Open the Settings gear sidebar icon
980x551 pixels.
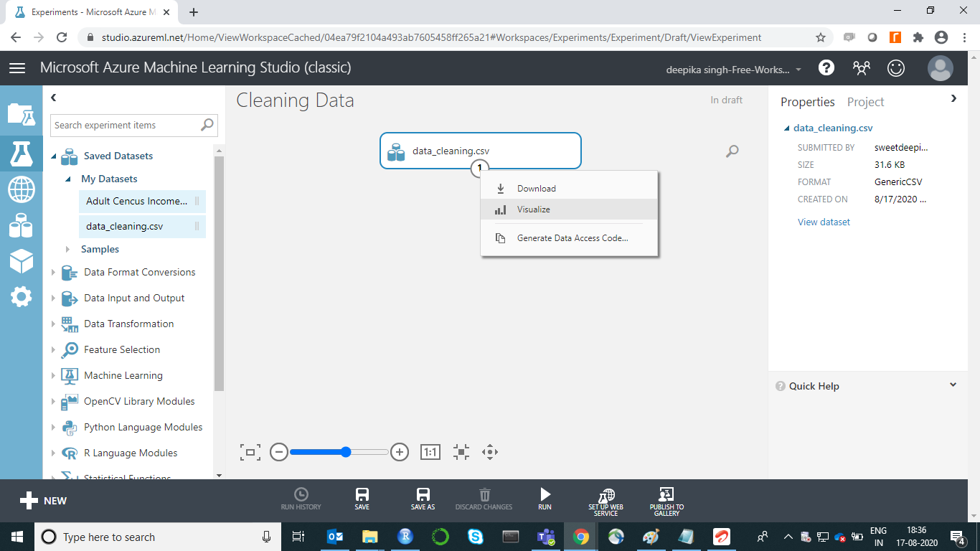pyautogui.click(x=21, y=296)
